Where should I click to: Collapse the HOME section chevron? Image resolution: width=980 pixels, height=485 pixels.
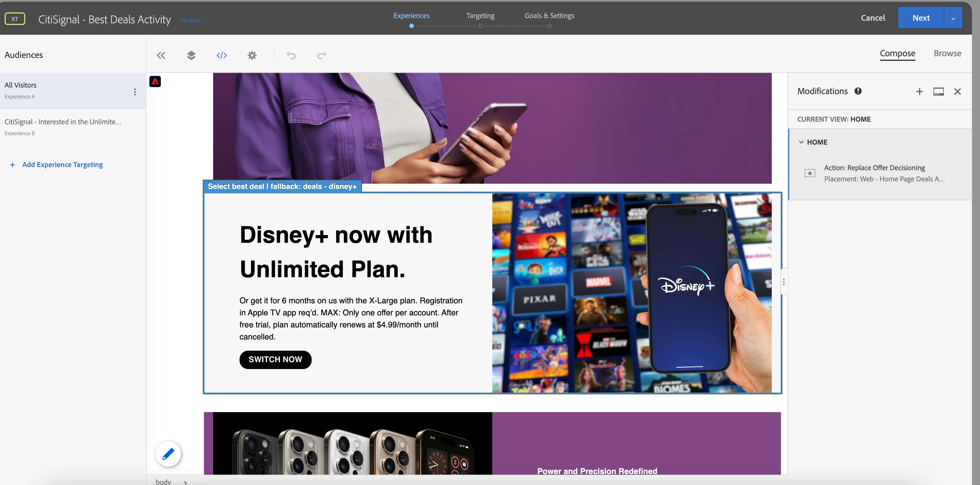[801, 142]
